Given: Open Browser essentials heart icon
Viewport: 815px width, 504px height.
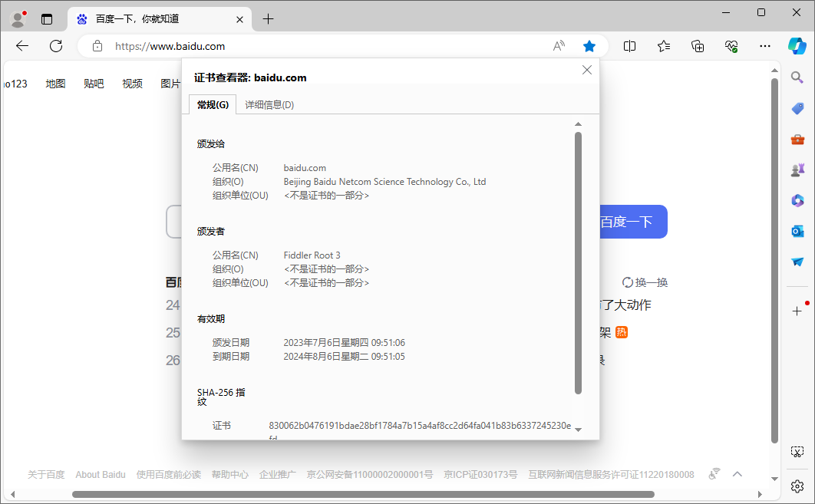Looking at the screenshot, I should (x=731, y=46).
